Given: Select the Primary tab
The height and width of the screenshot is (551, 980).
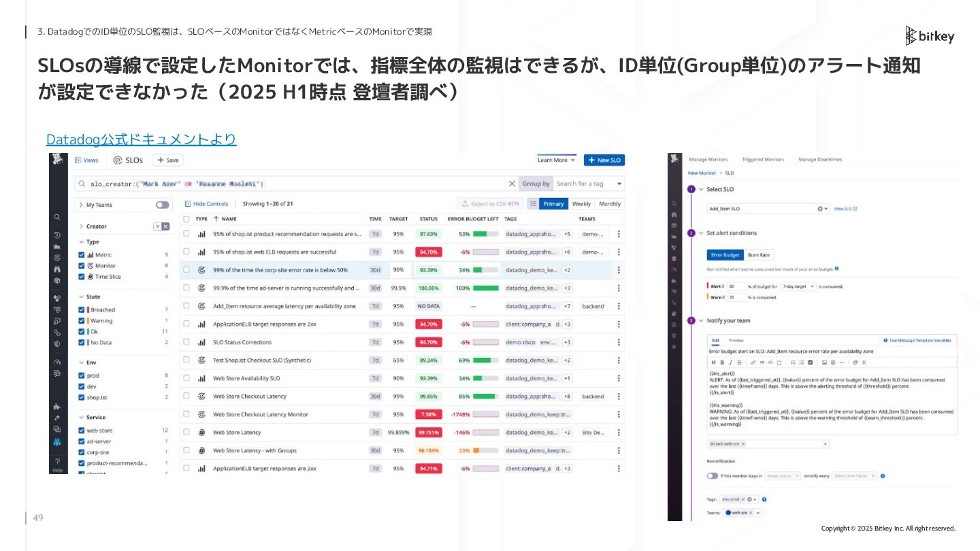Looking at the screenshot, I should click(x=553, y=203).
